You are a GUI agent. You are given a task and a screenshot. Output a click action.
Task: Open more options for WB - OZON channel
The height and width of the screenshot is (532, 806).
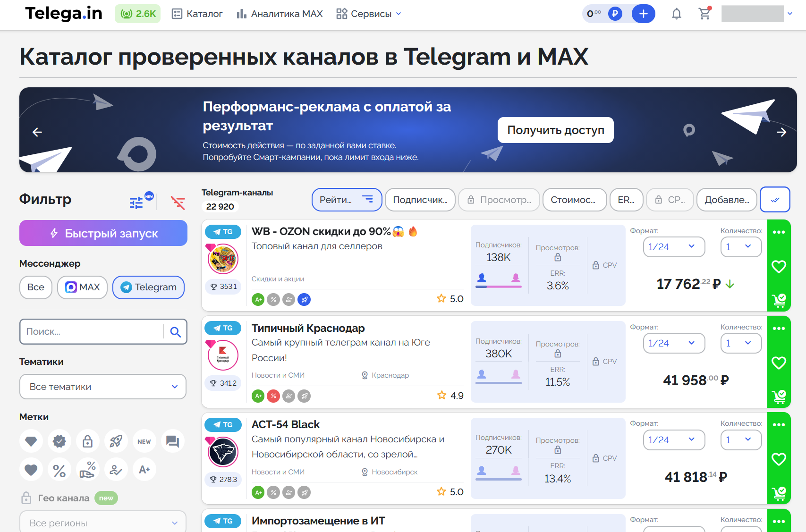[x=779, y=232]
